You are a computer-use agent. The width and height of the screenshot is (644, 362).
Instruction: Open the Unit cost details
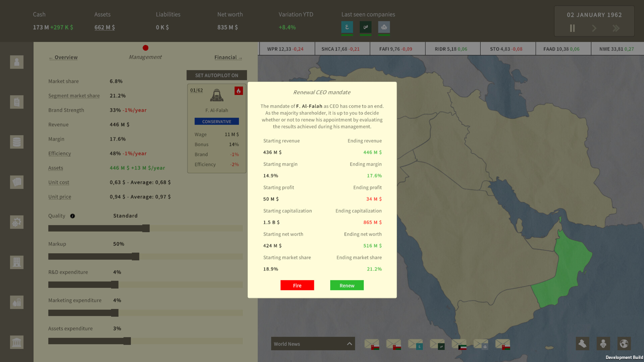[59, 182]
